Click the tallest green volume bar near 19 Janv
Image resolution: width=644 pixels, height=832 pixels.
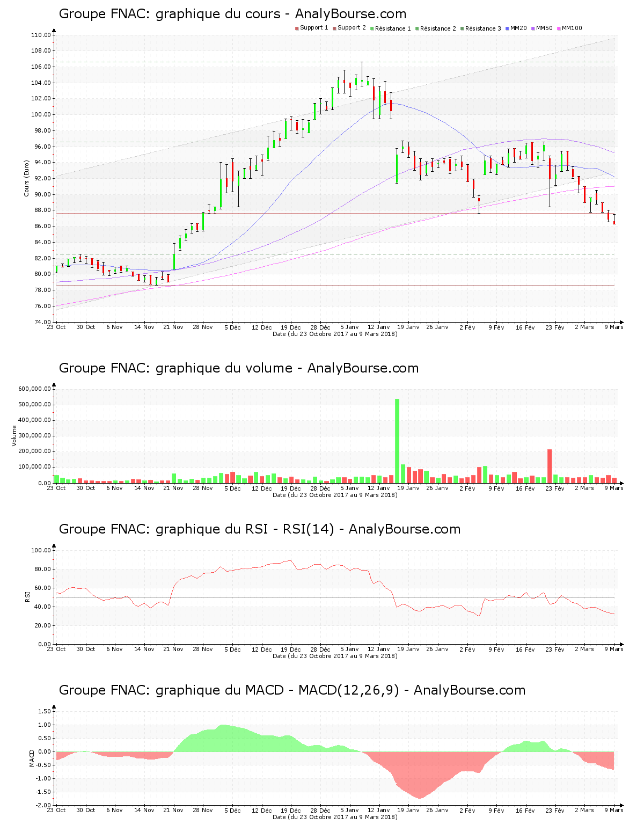pyautogui.click(x=397, y=441)
